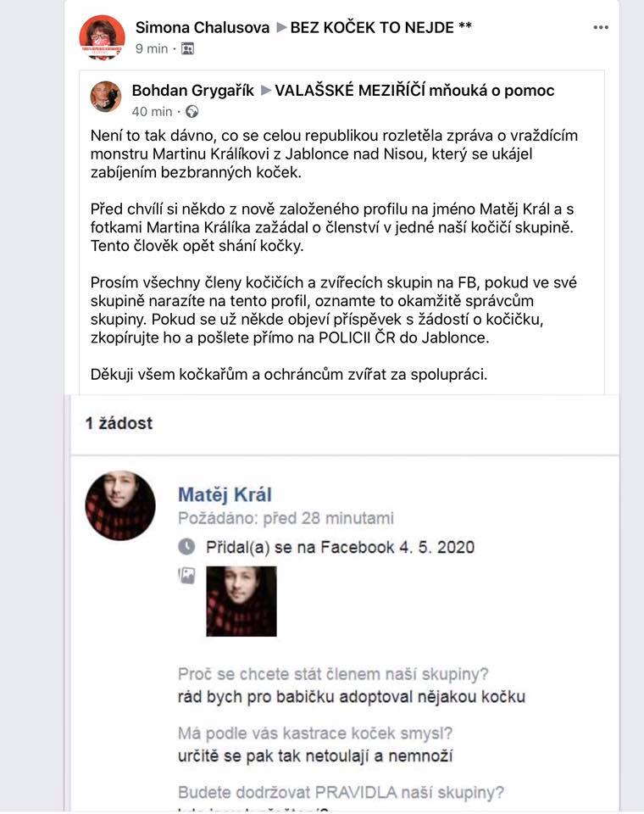
Task: Click the 9 min post timestamp
Action: (152, 49)
